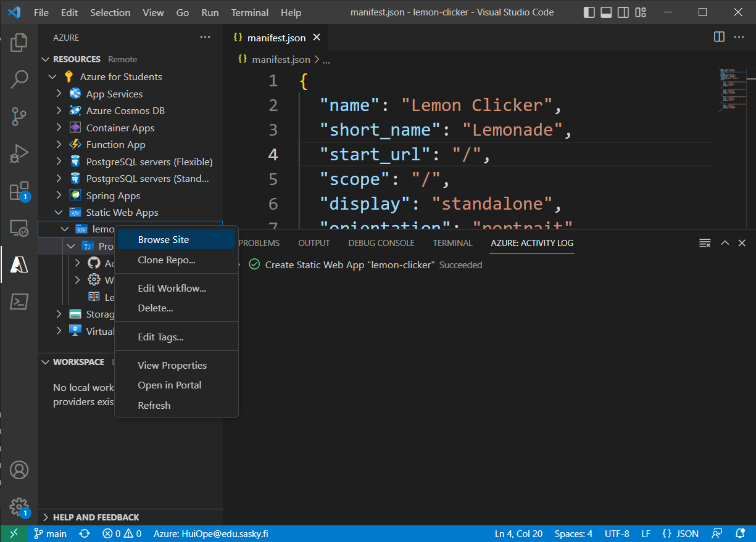This screenshot has height=542, width=756.
Task: Clear the activity log panel icon
Action: pos(705,243)
